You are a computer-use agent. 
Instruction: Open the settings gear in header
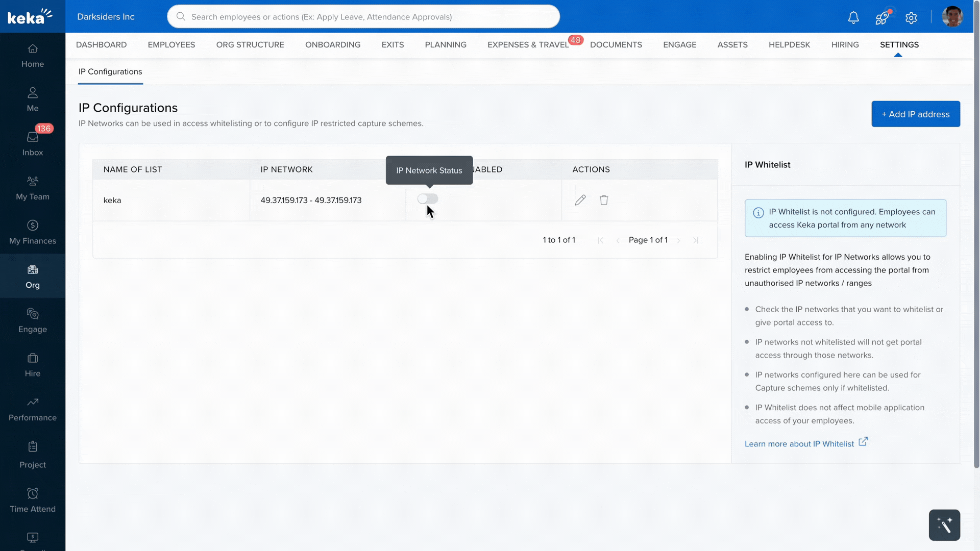pos(911,18)
